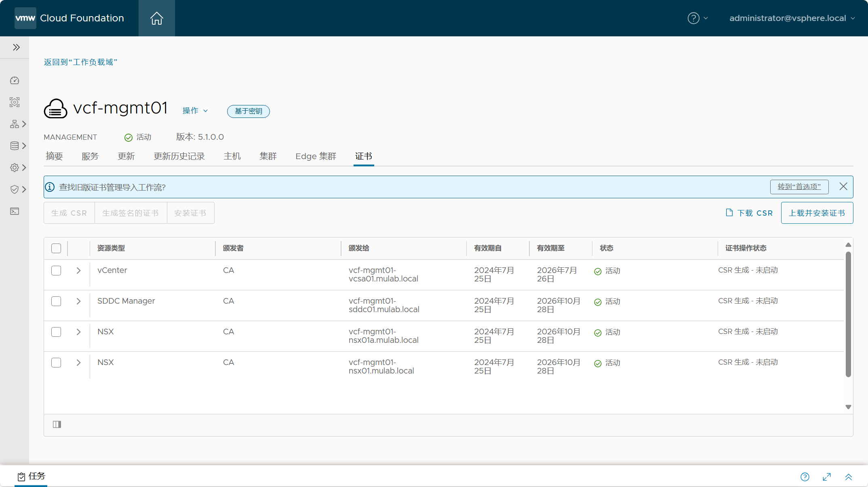This screenshot has width=868, height=487.
Task: Open the Security shield icon in sidebar
Action: 15,189
